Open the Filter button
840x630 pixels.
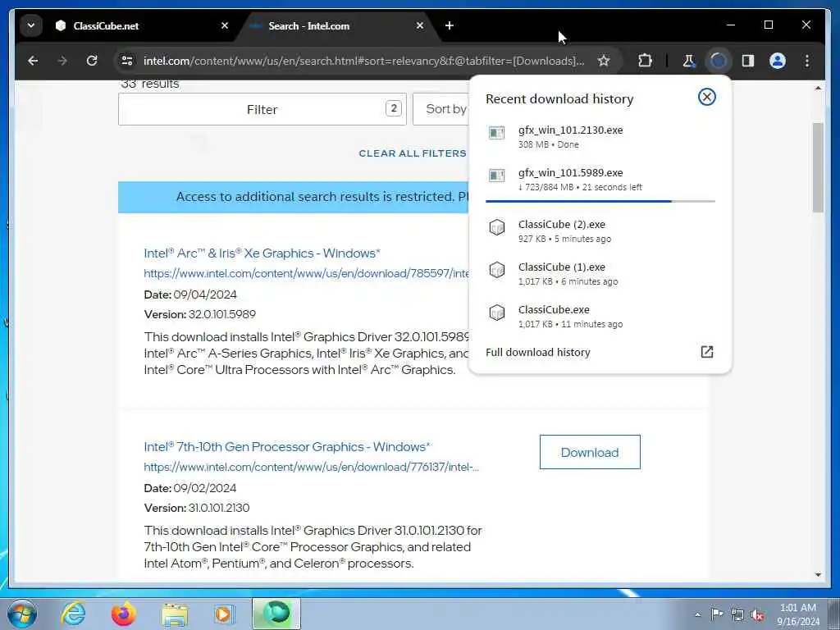click(262, 109)
